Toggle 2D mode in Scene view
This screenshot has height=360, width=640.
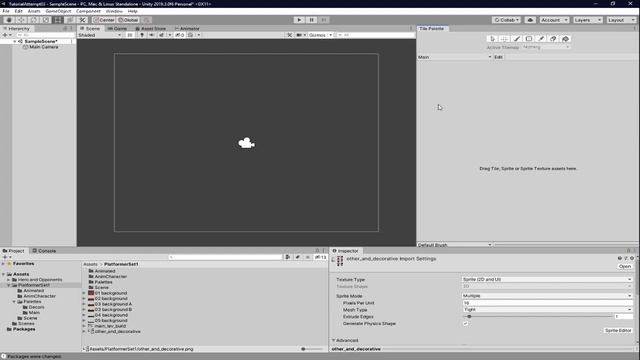tap(130, 35)
